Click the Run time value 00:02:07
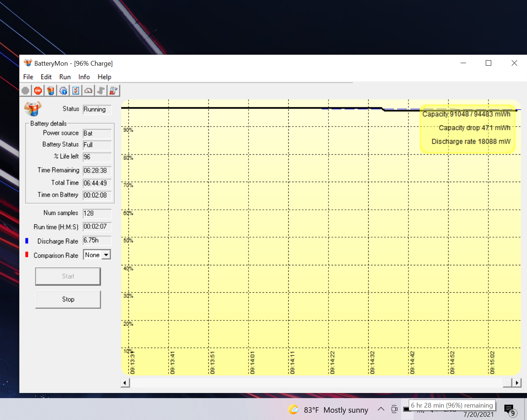The width and height of the screenshot is (527, 420). (x=97, y=227)
